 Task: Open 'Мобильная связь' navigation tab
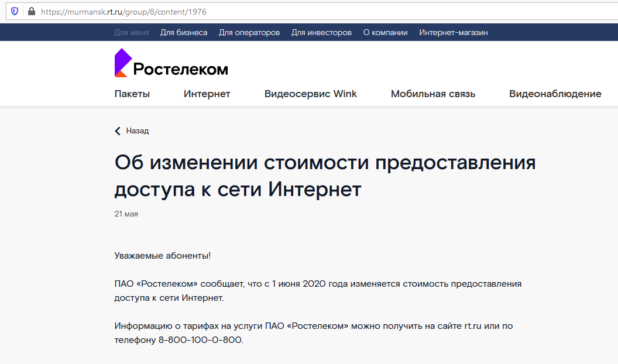pos(432,94)
